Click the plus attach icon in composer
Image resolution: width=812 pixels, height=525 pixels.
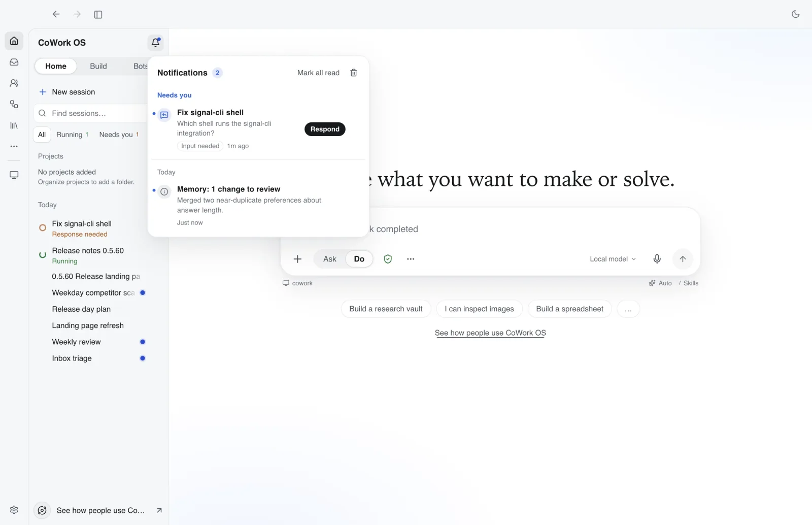point(298,259)
